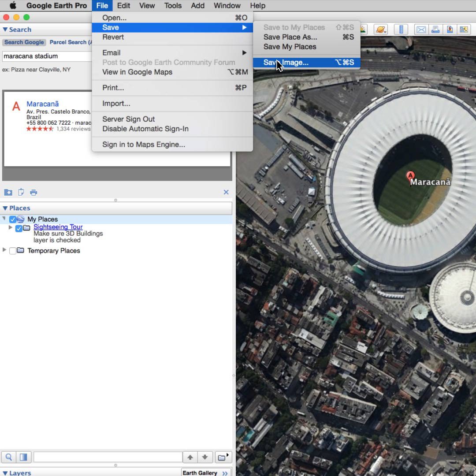The height and width of the screenshot is (476, 476).
Task: Collapse the Places panel triangle
Action: click(5, 208)
